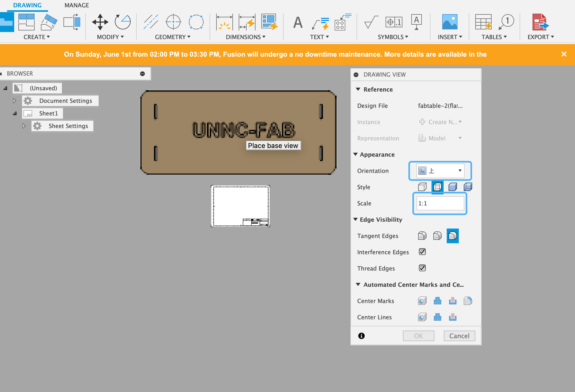Click the OK button
Screen dimensions: 575x392
pyautogui.click(x=418, y=336)
